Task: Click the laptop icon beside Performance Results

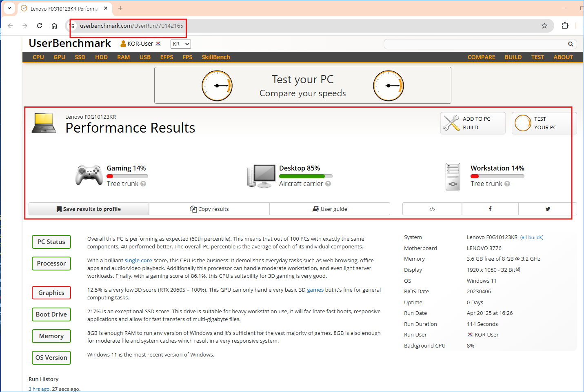Action: click(44, 123)
